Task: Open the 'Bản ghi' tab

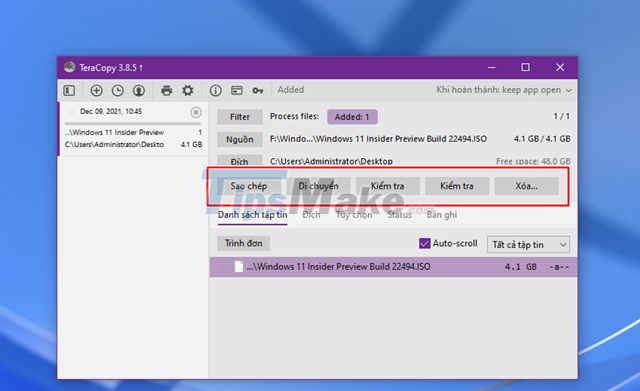Action: coord(442,215)
